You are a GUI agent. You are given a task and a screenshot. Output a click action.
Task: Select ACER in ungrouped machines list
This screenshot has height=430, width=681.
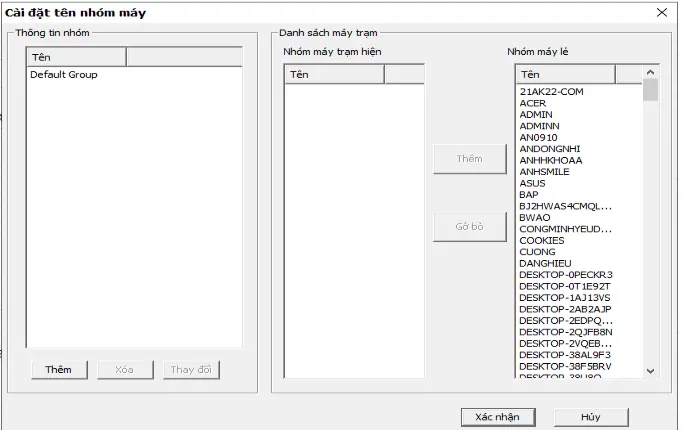coord(533,103)
